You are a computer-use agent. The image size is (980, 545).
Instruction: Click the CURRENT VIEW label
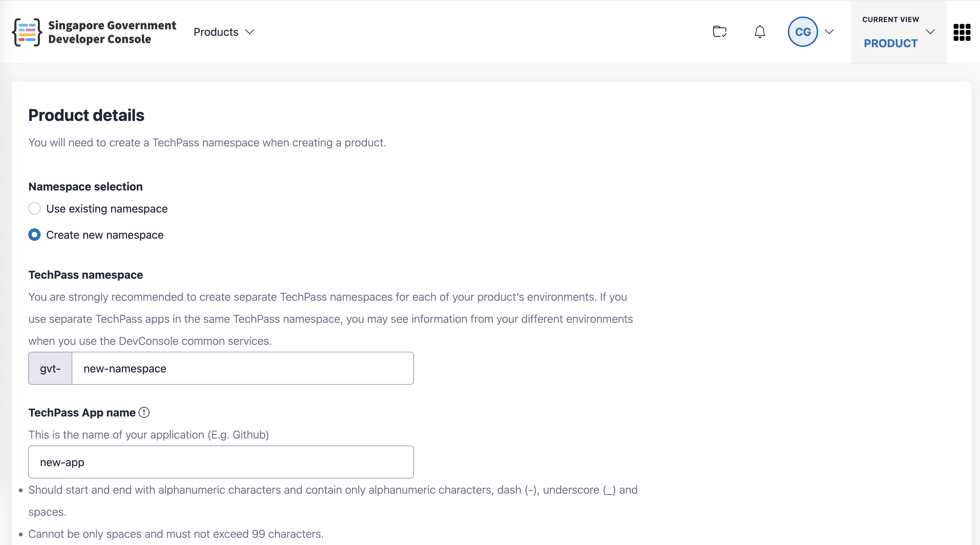click(x=890, y=19)
